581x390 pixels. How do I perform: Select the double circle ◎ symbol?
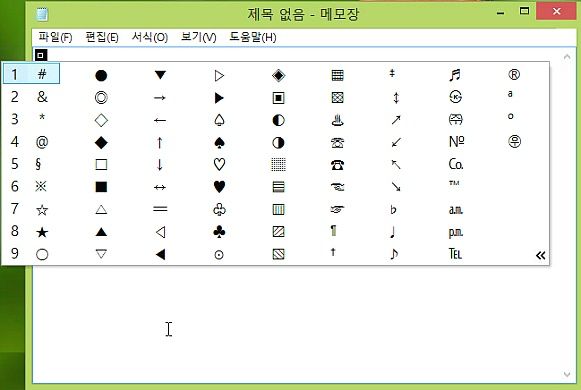click(101, 98)
